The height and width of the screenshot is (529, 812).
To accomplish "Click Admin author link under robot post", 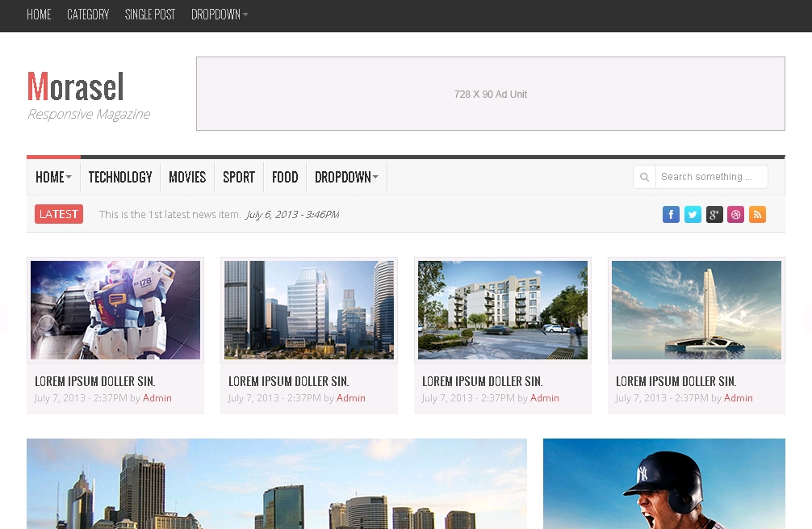I will point(157,398).
